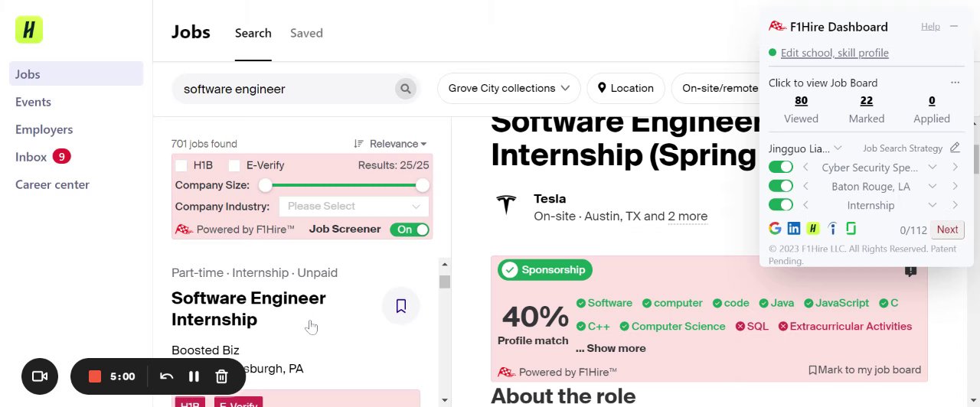980x407 pixels.
Task: Open Events in the sidebar
Action: coord(33,102)
